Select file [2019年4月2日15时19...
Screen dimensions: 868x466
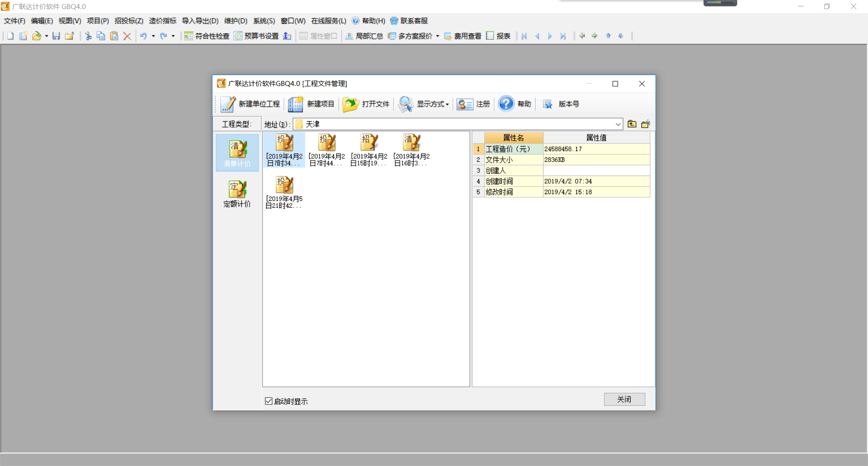point(369,150)
